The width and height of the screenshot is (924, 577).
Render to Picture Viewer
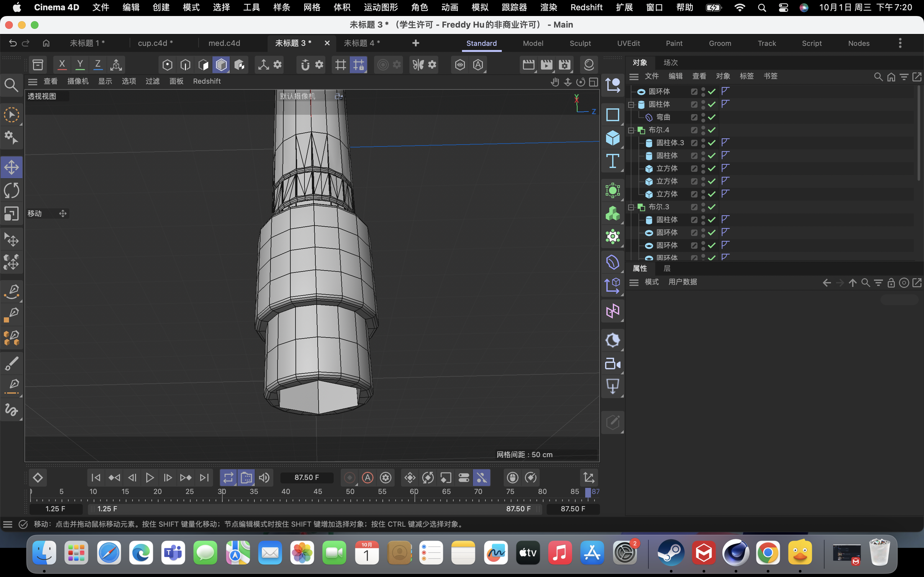point(546,64)
